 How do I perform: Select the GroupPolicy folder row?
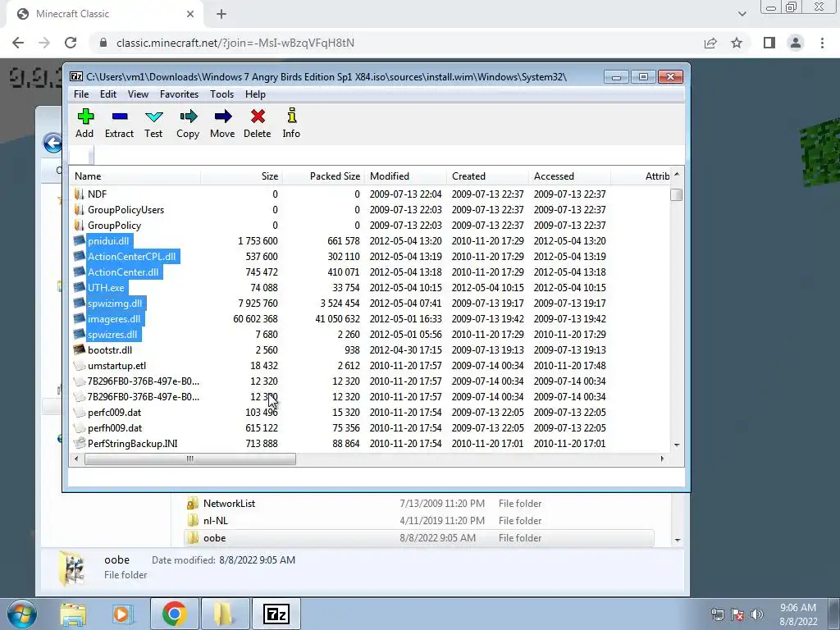pos(370,226)
